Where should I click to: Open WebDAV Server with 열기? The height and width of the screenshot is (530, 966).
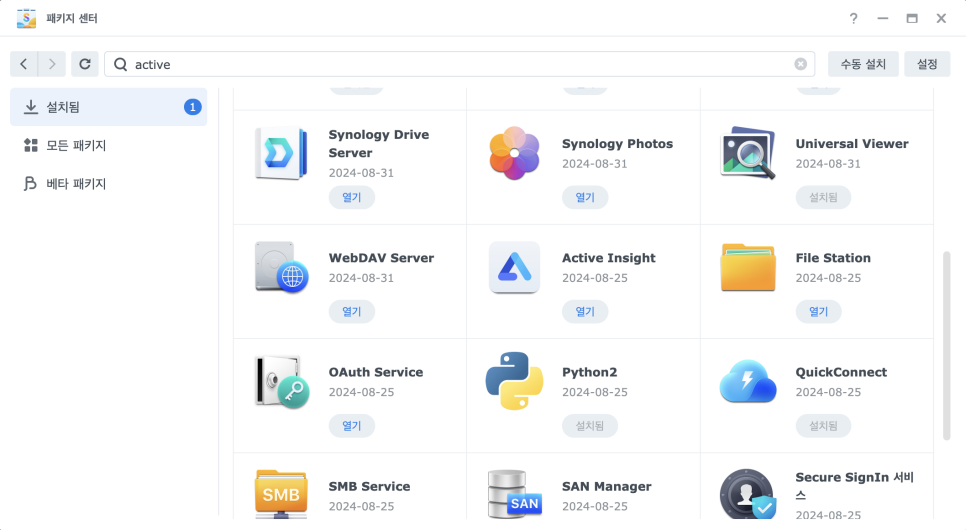point(352,311)
